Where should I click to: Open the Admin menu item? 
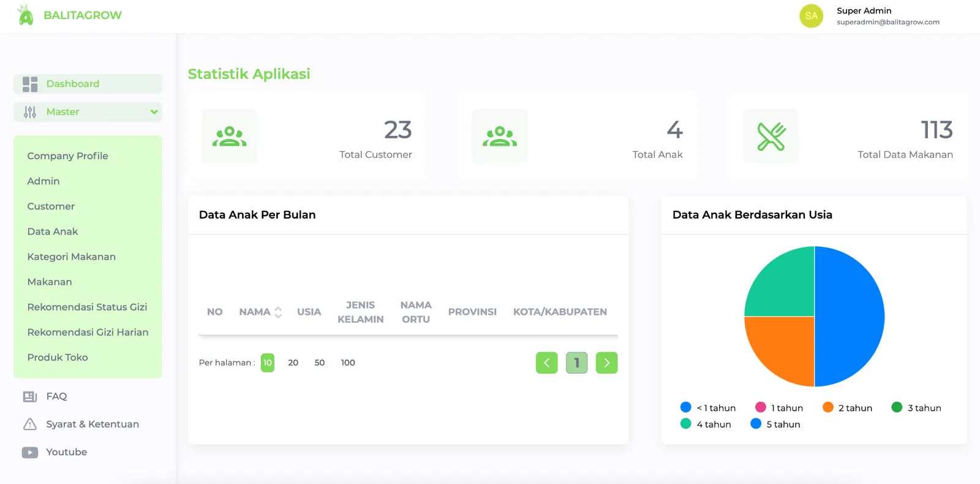(x=43, y=181)
